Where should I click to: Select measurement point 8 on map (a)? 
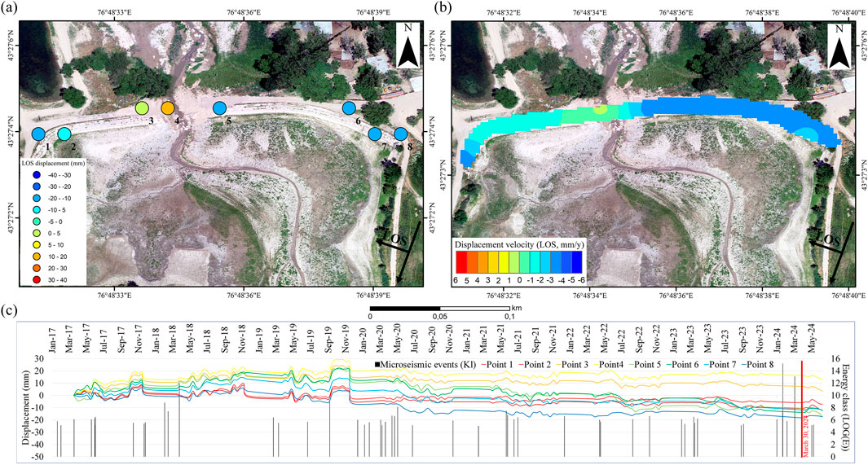401,134
